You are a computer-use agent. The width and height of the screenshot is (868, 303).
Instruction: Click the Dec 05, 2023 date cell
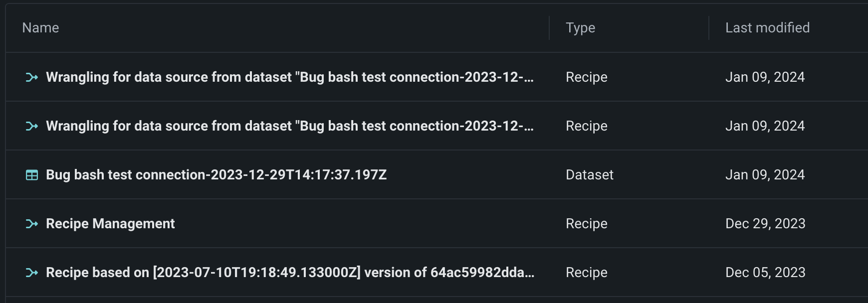[765, 273]
